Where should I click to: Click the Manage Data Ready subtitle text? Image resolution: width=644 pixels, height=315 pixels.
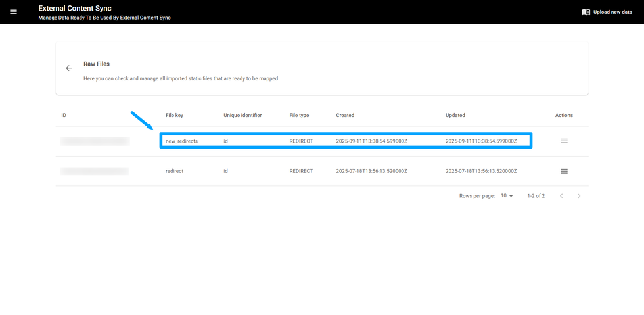click(x=104, y=18)
